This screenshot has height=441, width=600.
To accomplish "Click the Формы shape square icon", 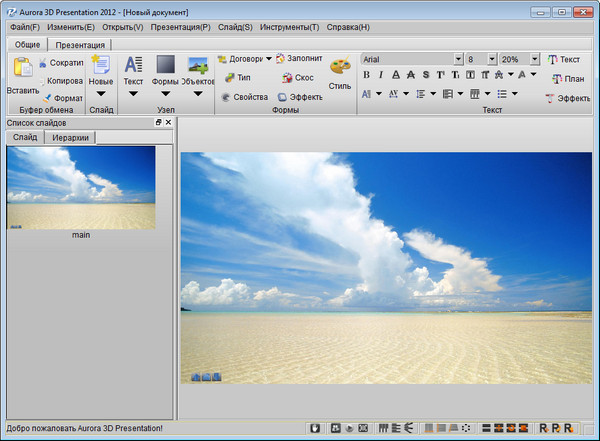I will (165, 66).
